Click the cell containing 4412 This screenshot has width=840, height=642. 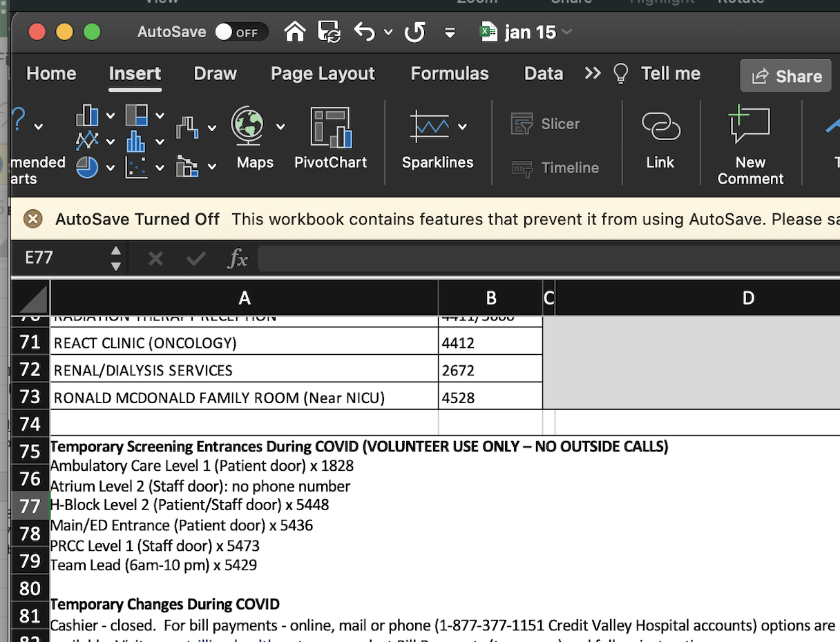(x=490, y=342)
